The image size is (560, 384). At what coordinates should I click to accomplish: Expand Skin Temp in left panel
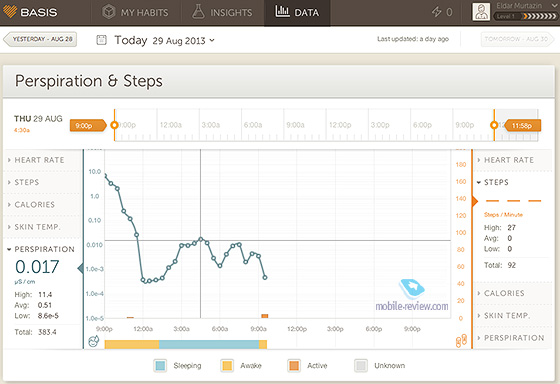pos(37,227)
